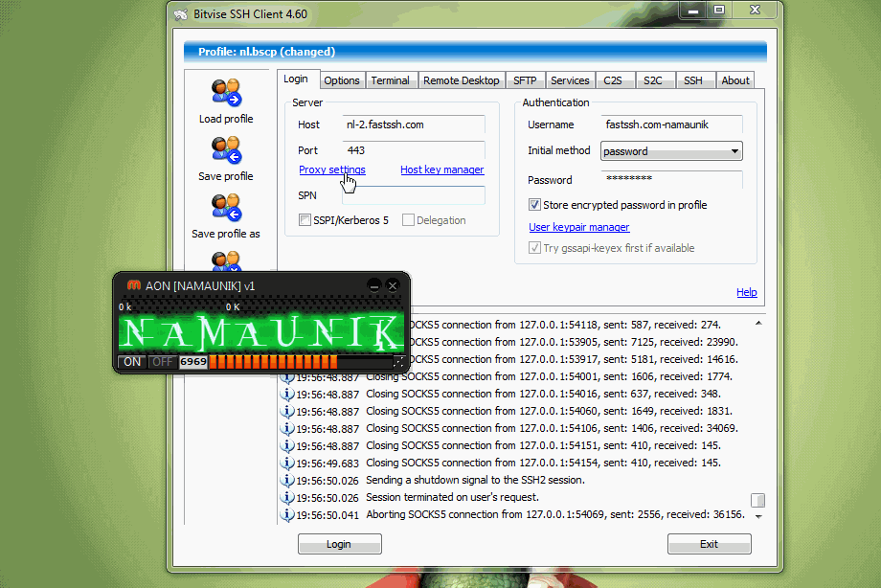The height and width of the screenshot is (588, 881).
Task: Click the log scrollbar down arrow
Action: (x=758, y=516)
